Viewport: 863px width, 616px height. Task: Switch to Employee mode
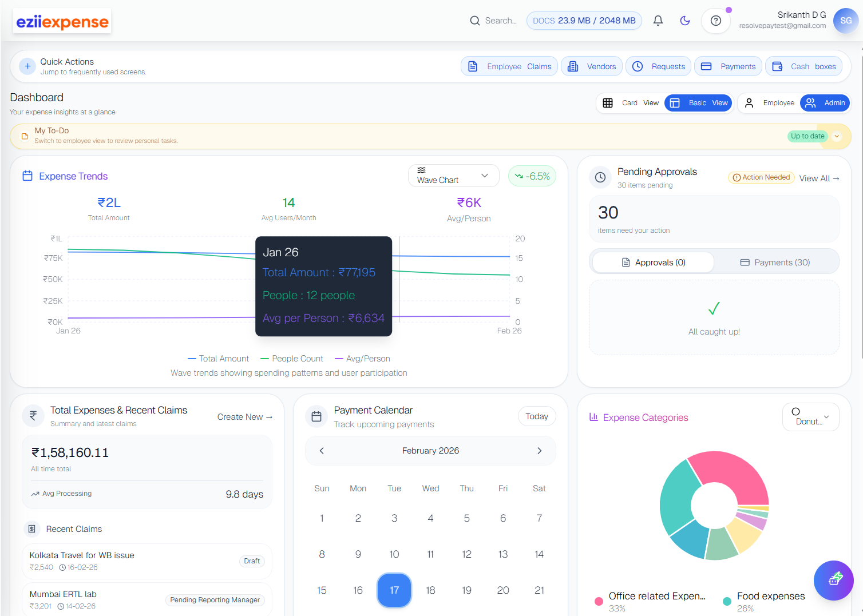(x=769, y=103)
